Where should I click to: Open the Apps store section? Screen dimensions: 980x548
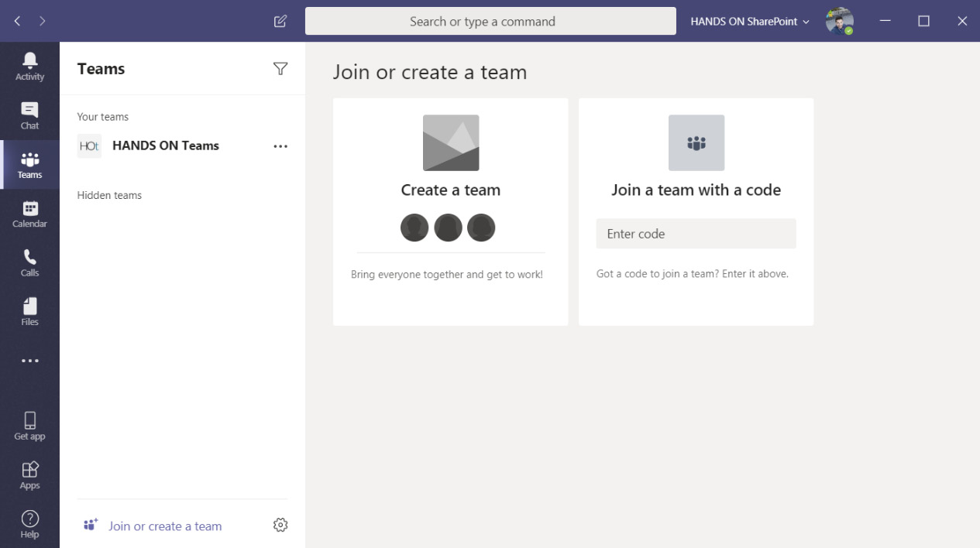29,474
